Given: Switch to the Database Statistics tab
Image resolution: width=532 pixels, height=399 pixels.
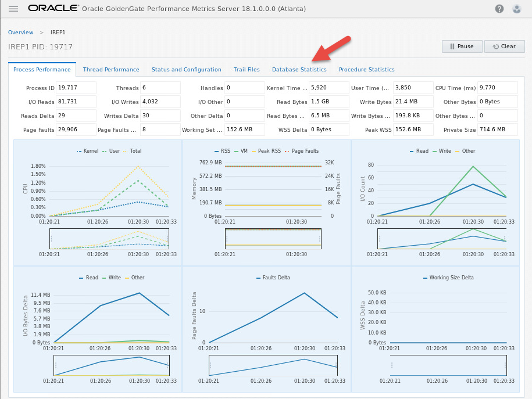Looking at the screenshot, I should 299,70.
